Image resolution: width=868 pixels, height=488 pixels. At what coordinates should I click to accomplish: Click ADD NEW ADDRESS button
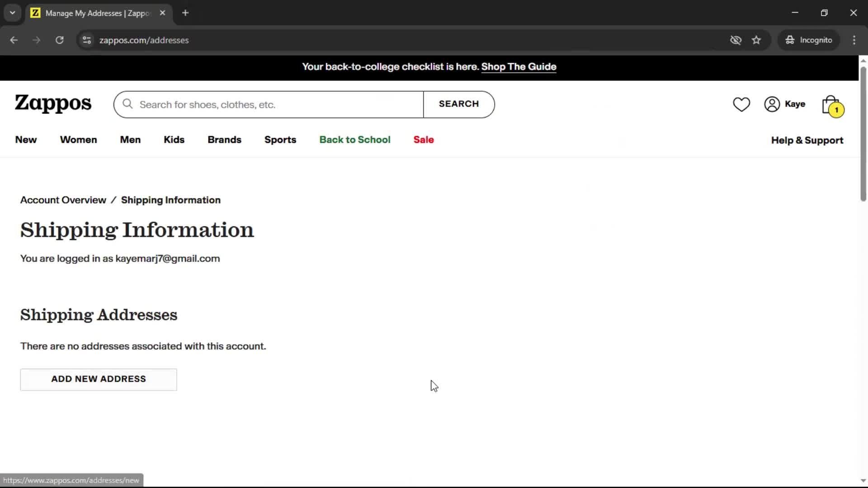pyautogui.click(x=99, y=380)
